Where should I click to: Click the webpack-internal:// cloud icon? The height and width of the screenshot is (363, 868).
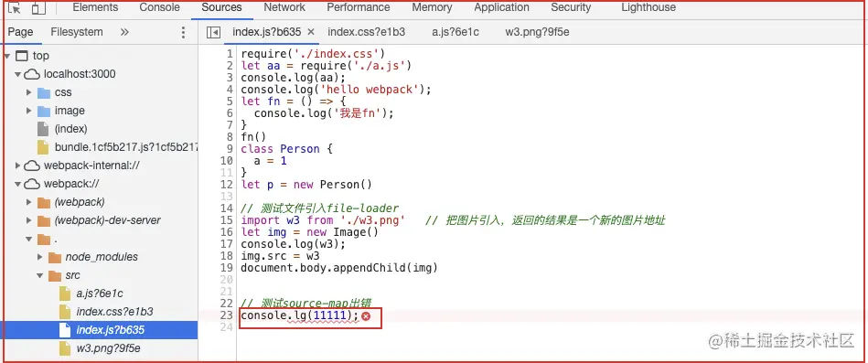pyautogui.click(x=32, y=165)
